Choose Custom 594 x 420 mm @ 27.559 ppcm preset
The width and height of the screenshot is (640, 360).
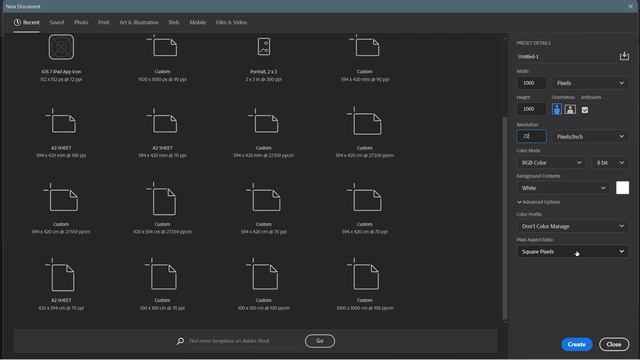[x=264, y=133]
